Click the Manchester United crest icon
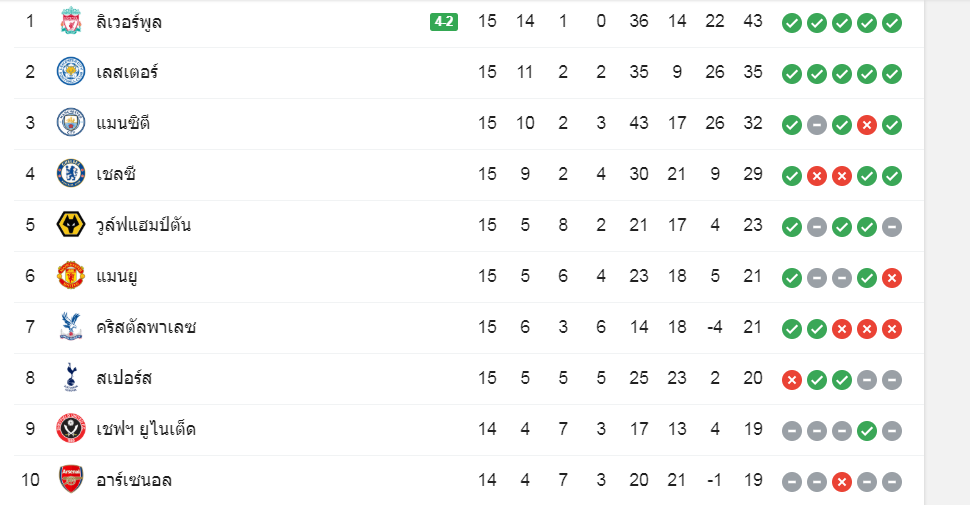970x505 pixels. pos(71,275)
